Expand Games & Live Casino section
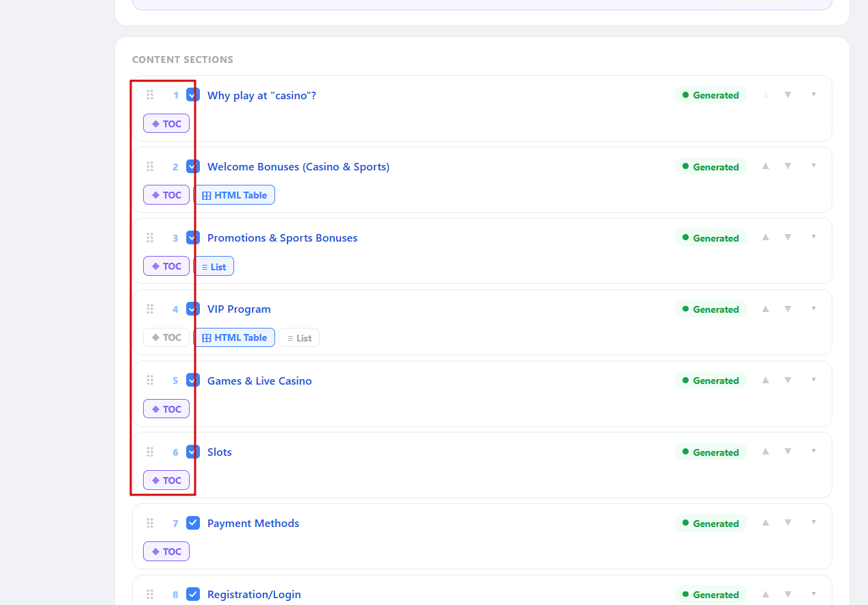The image size is (868, 605). click(813, 380)
